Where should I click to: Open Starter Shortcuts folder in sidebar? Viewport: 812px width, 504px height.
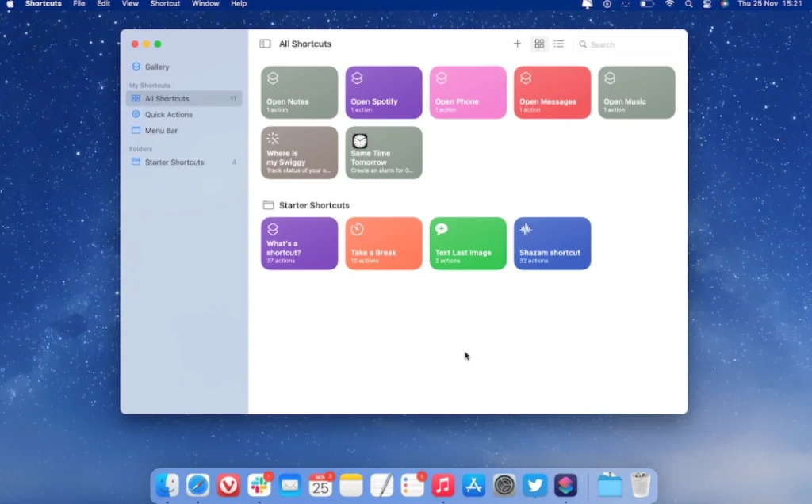click(x=184, y=162)
